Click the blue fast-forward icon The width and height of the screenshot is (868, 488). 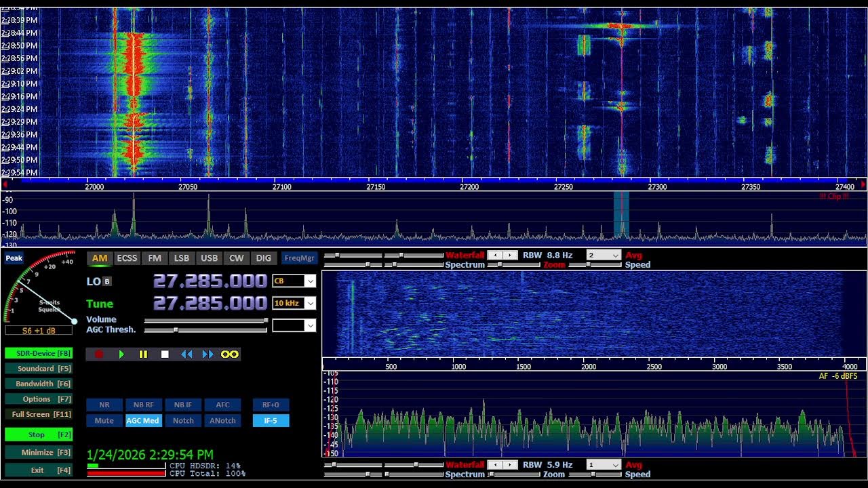208,354
